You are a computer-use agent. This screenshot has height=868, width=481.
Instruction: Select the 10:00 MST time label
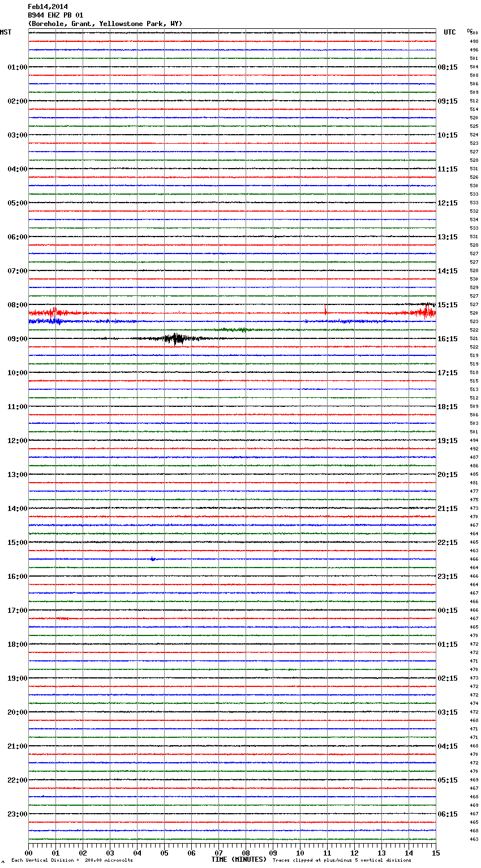pos(18,373)
